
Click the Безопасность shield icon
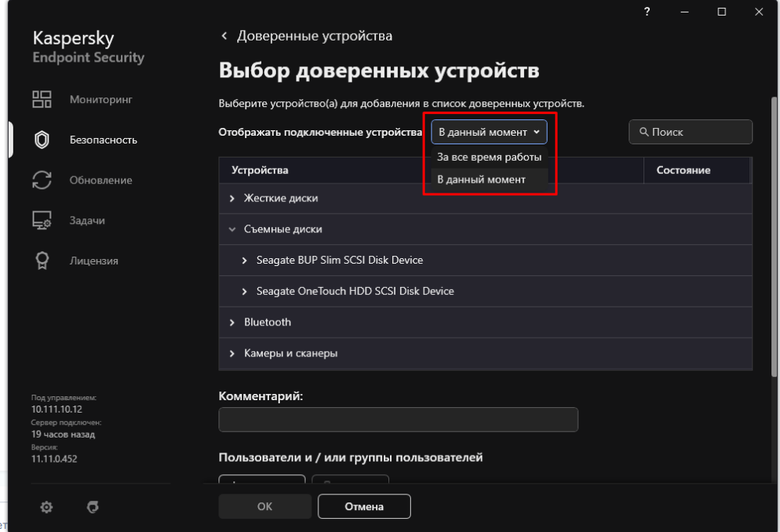(x=41, y=140)
